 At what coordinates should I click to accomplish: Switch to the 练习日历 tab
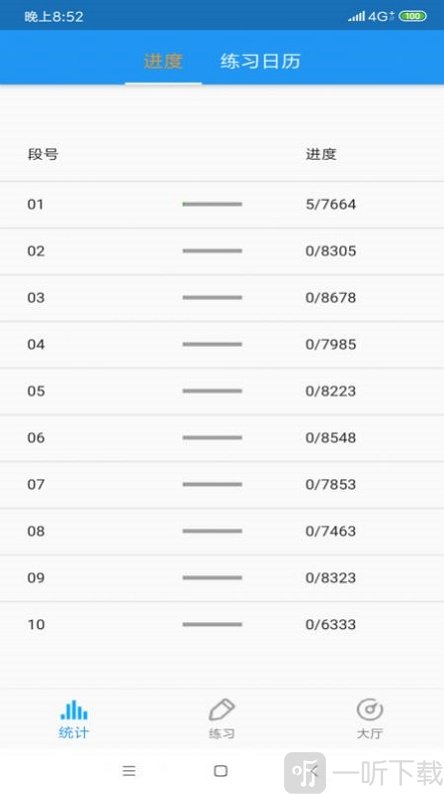coord(261,61)
